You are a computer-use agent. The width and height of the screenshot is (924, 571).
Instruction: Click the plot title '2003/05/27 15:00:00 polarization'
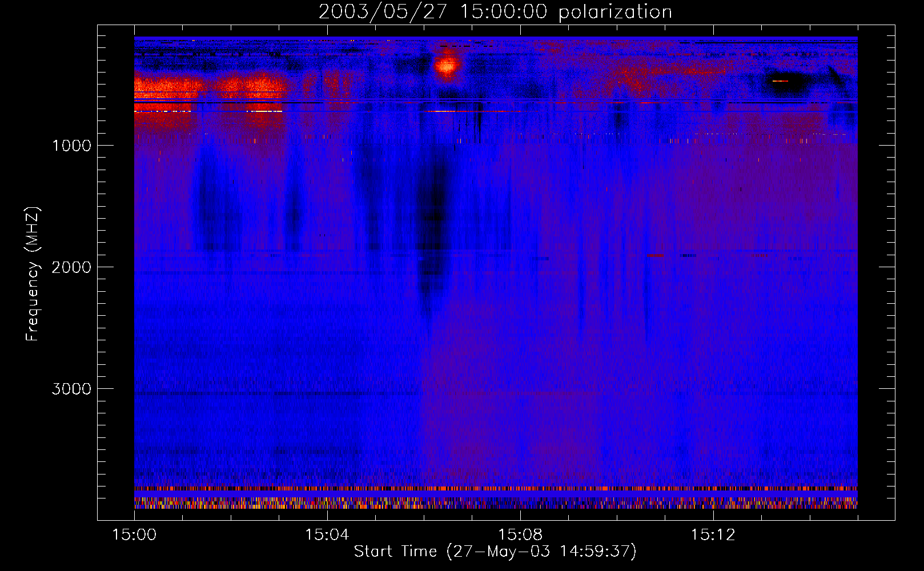point(495,11)
